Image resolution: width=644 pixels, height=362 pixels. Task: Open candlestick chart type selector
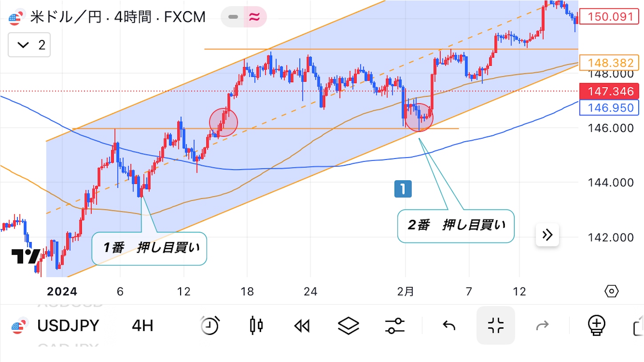coord(256,326)
